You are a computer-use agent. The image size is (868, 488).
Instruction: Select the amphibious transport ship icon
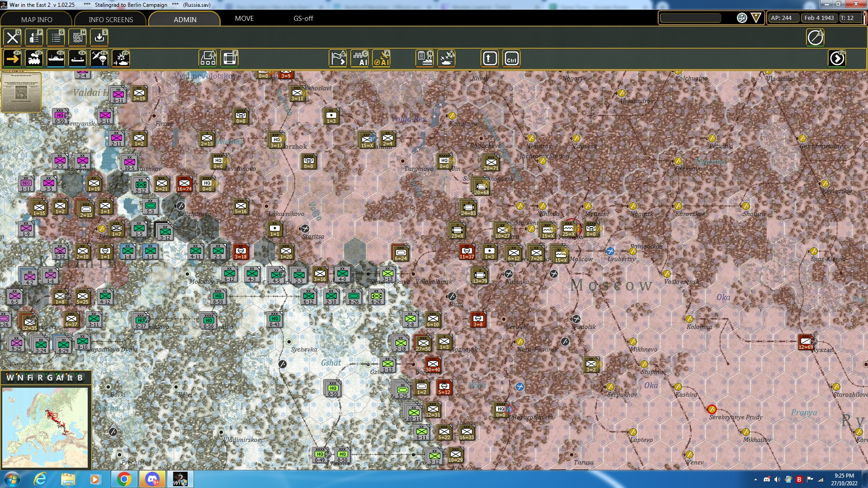[x=78, y=58]
